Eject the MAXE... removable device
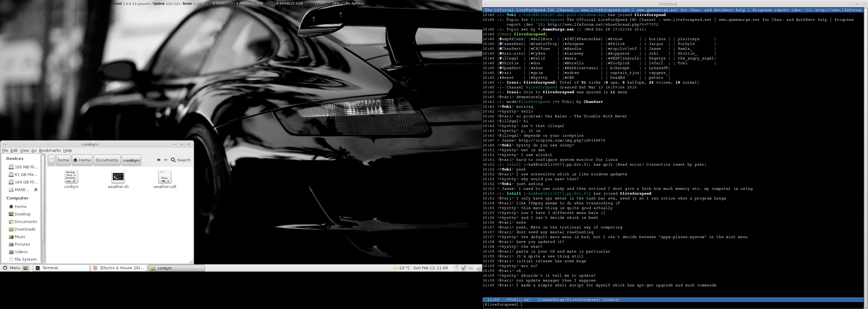Screen dimensions: 868x309 [x=36, y=190]
